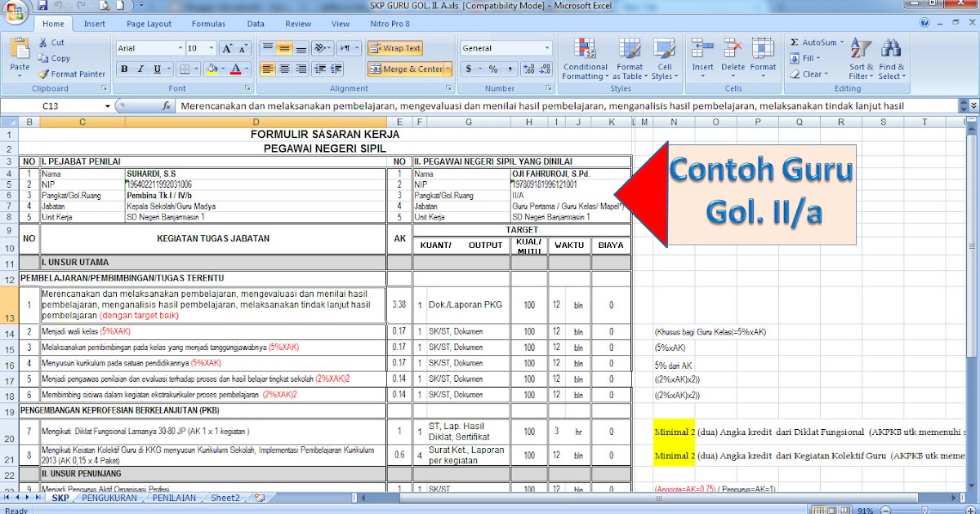The image size is (980, 514).
Task: Set Align Text Left
Action: [x=267, y=69]
